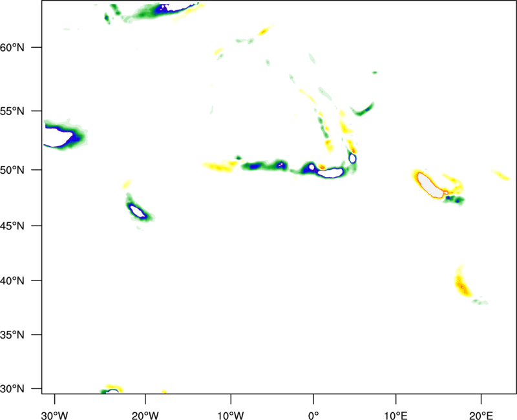Click the blue-outlined white blob near 21°W 46°N

click(138, 211)
